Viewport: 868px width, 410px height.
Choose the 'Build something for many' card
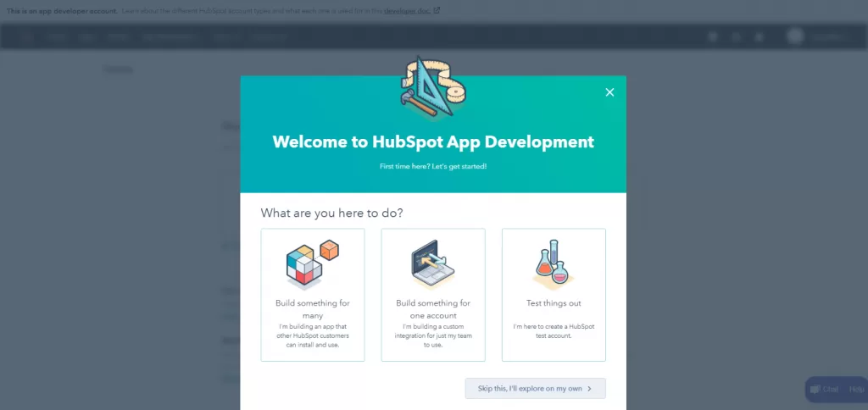(313, 295)
